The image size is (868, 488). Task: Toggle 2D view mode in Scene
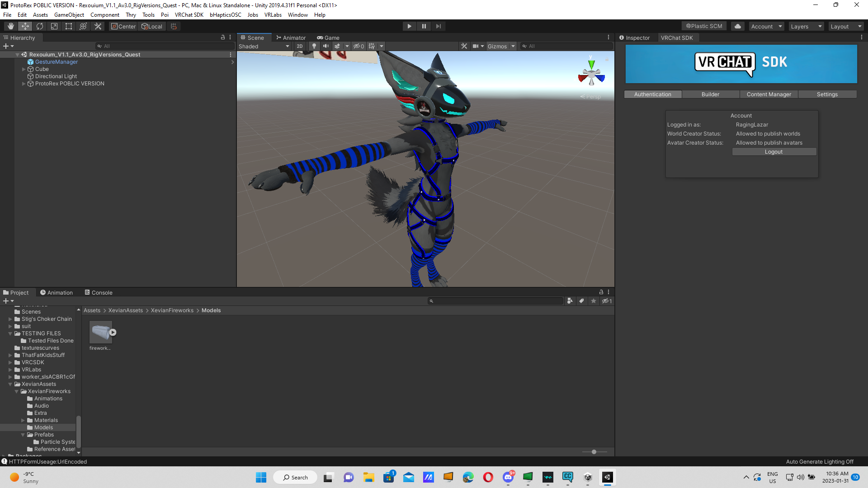tap(300, 46)
